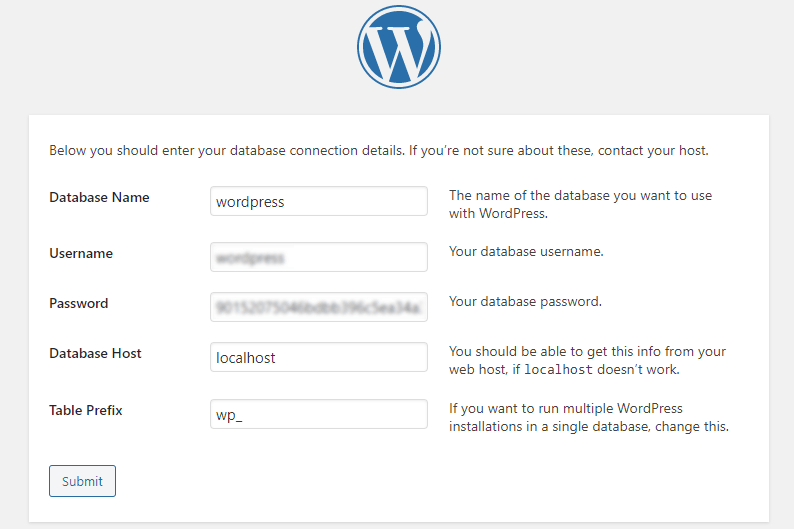Click the Database Host label

(95, 353)
